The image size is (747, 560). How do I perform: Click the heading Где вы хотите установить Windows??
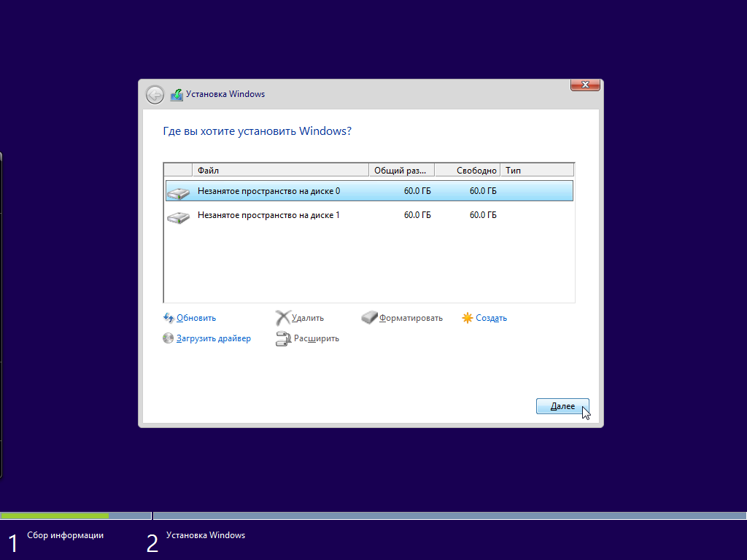tap(258, 131)
